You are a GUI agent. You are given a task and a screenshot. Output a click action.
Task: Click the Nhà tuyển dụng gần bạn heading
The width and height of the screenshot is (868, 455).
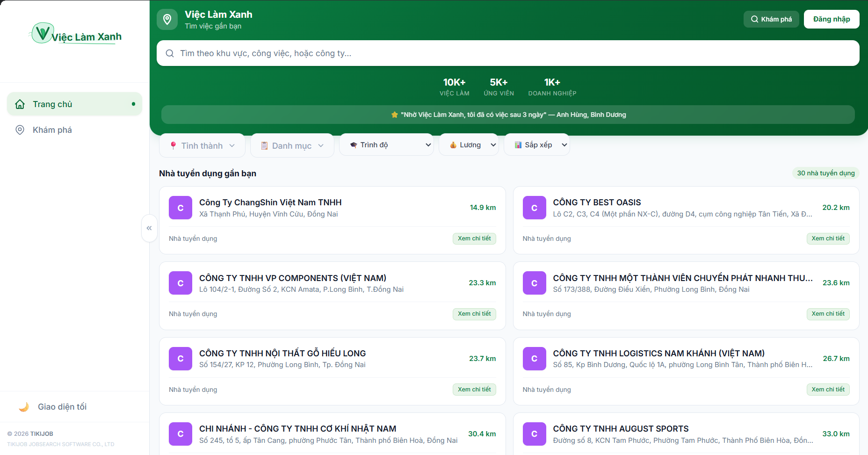(208, 173)
